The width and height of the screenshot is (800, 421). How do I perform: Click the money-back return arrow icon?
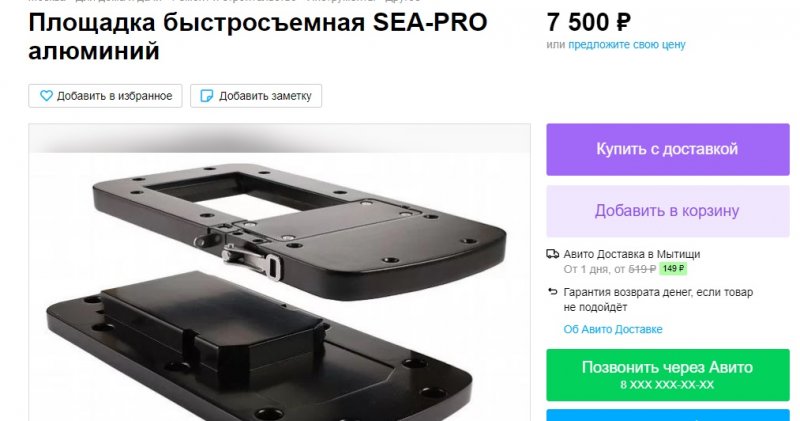(x=553, y=292)
